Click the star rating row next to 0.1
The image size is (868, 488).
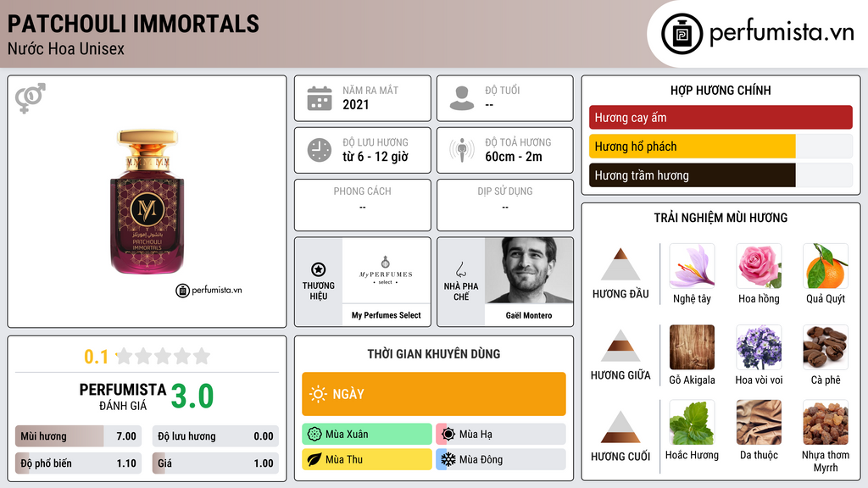pyautogui.click(x=164, y=356)
